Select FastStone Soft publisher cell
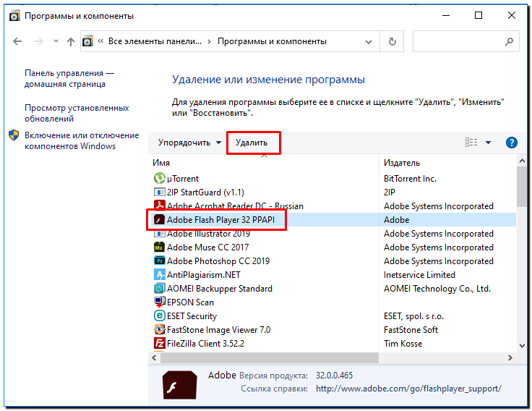Image resolution: width=532 pixels, height=411 pixels. [411, 329]
